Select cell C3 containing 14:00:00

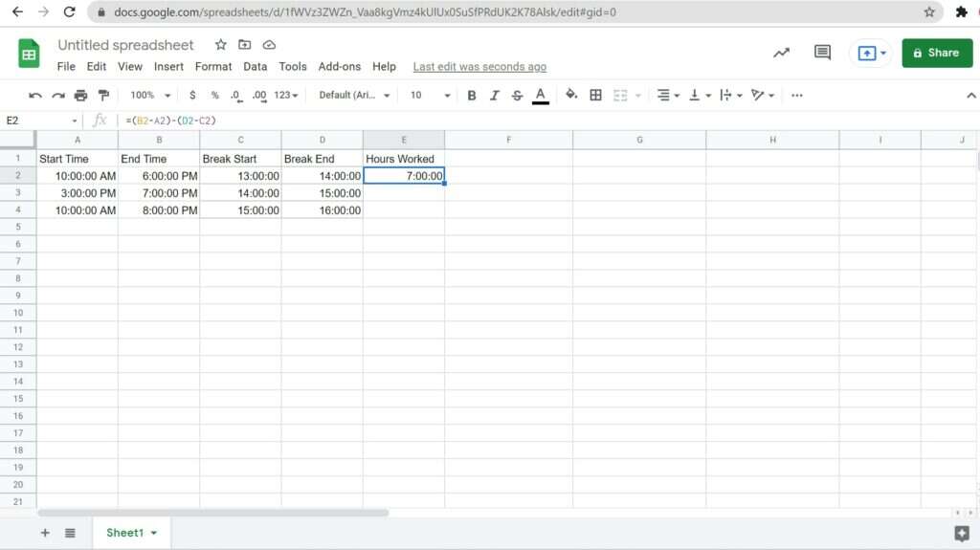click(x=240, y=193)
